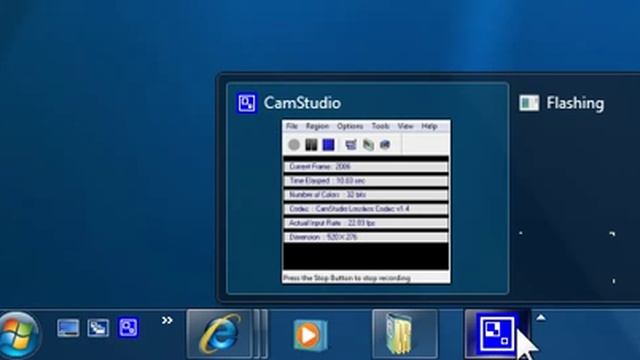Viewport: 640px width, 360px height.
Task: Open the Windows Start orb
Action: (x=19, y=336)
